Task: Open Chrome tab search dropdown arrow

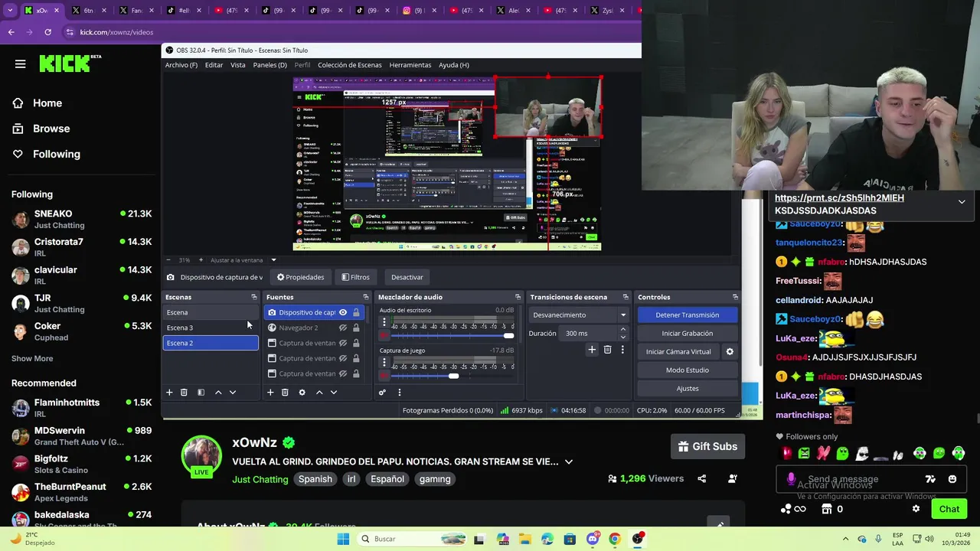Action: pyautogui.click(x=11, y=11)
